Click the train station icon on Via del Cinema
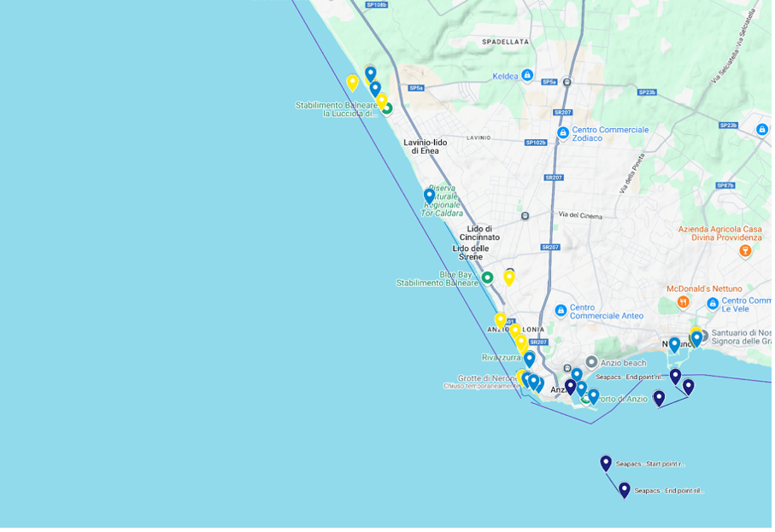 [x=525, y=215]
